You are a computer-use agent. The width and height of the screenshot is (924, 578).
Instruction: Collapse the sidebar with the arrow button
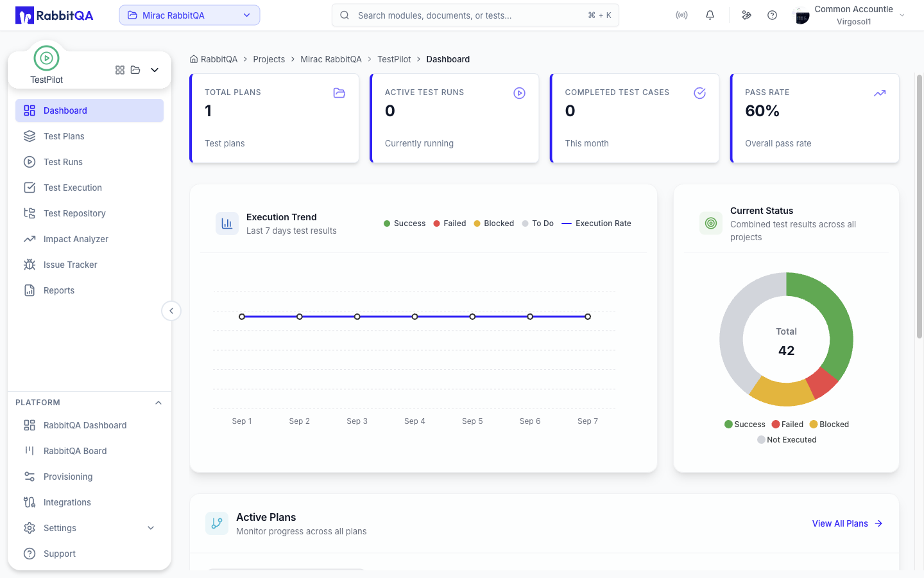[171, 311]
